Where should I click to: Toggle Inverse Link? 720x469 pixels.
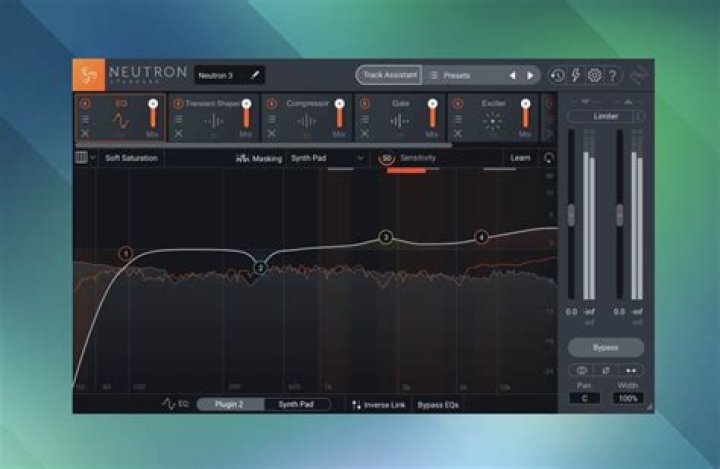(x=378, y=405)
